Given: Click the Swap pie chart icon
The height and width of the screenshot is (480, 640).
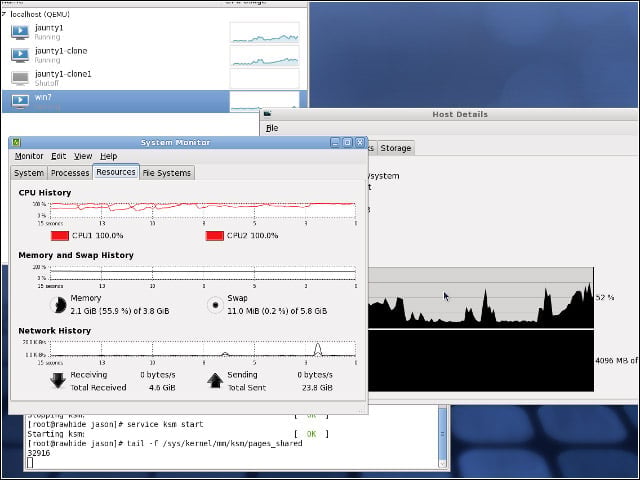Looking at the screenshot, I should coord(215,305).
